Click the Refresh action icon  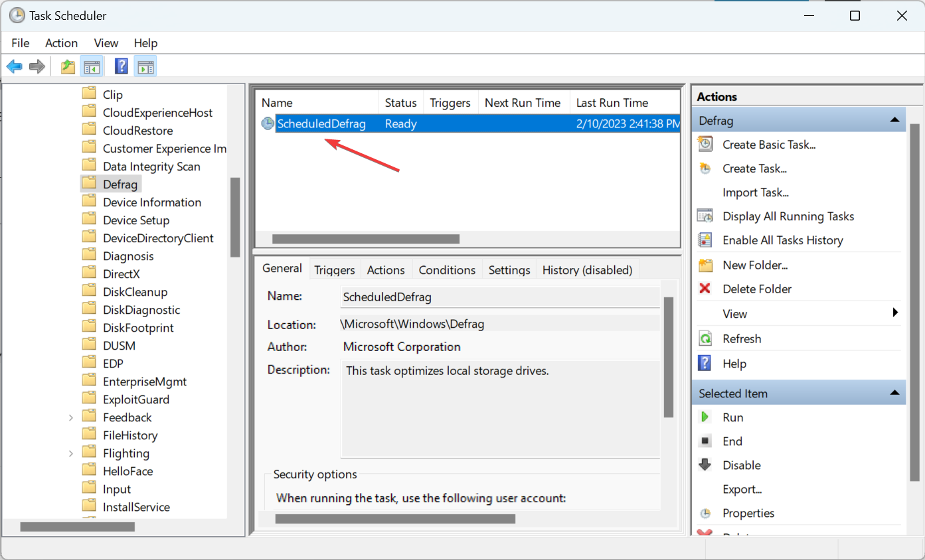705,338
